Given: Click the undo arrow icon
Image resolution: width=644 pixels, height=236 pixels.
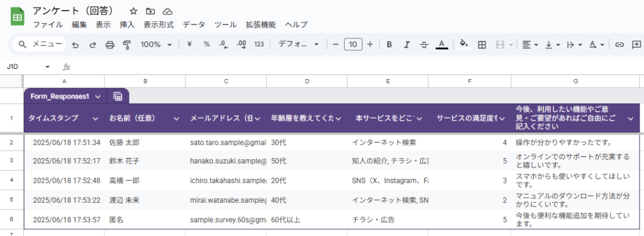Looking at the screenshot, I should click(x=75, y=45).
